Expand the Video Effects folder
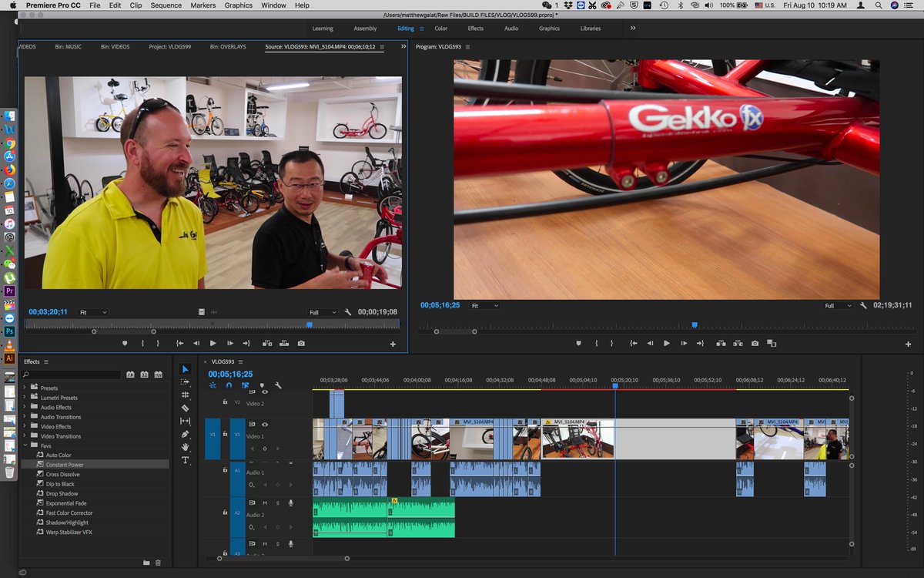This screenshot has width=924, height=578. click(25, 426)
